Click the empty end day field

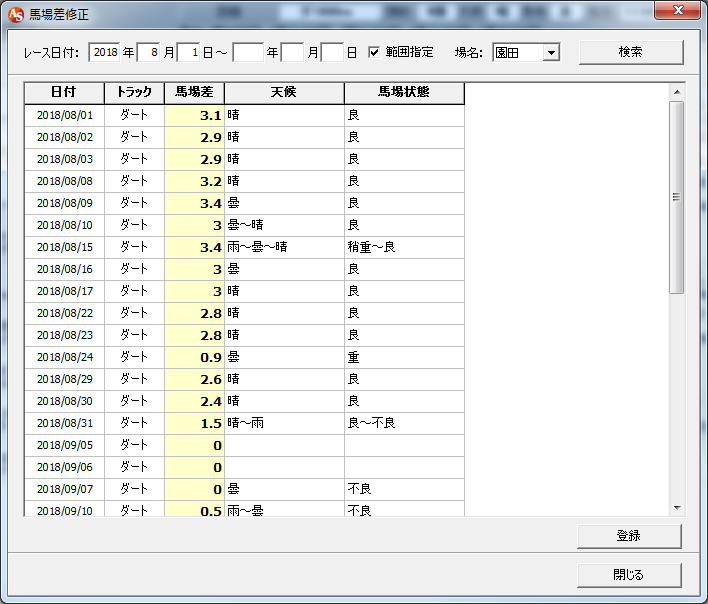click(x=332, y=52)
